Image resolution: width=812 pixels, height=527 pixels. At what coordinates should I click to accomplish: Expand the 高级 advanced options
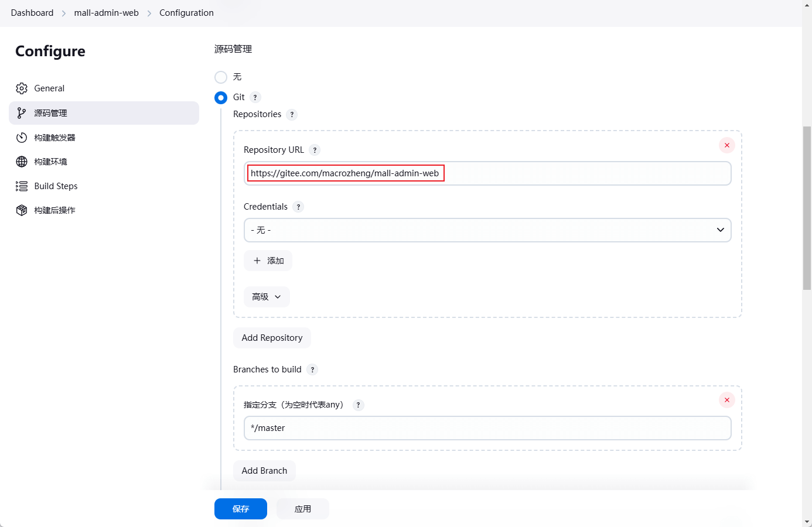coord(267,297)
